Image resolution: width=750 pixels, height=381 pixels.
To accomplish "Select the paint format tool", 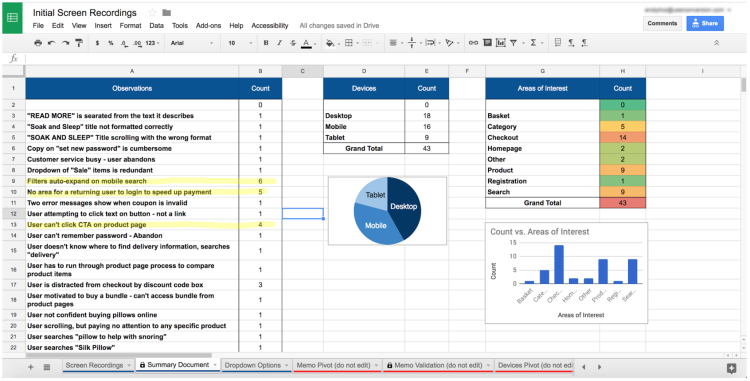I will [x=78, y=43].
